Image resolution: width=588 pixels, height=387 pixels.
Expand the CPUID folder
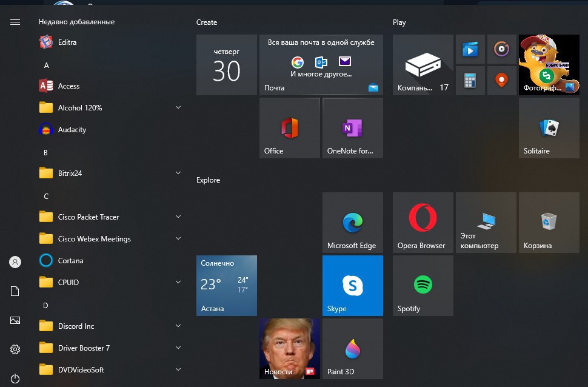point(110,282)
